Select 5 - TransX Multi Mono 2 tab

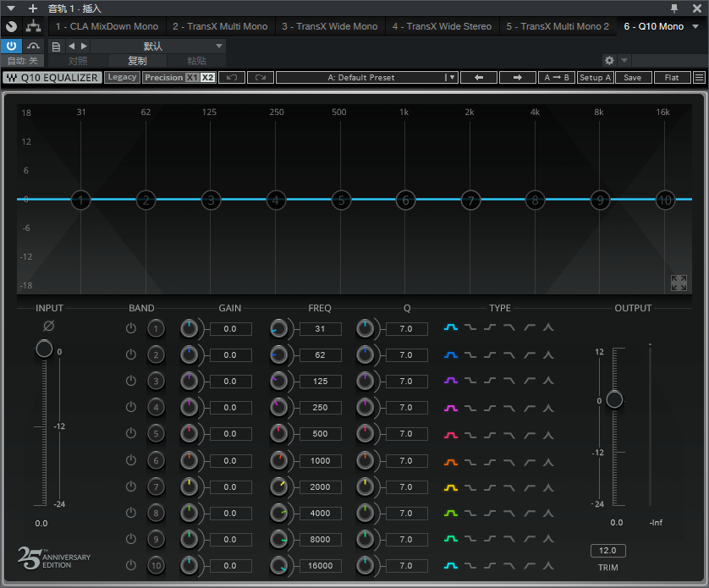tap(558, 26)
